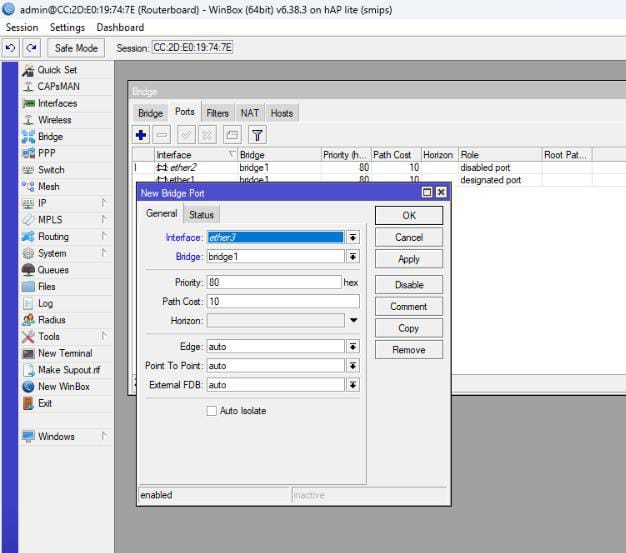Click OK in New Bridge Port dialog
Viewport: 626px width, 553px height.
coord(409,216)
